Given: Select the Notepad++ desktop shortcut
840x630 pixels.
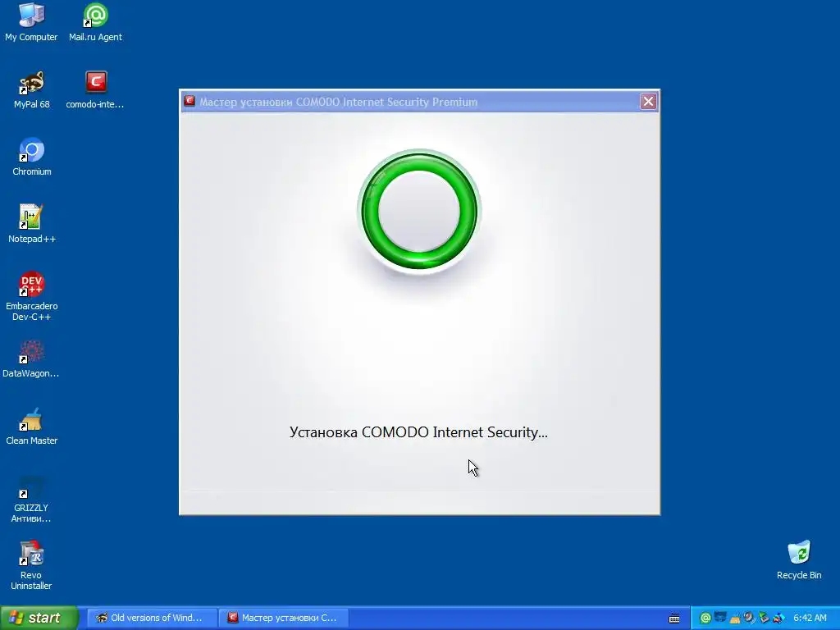Looking at the screenshot, I should (32, 224).
